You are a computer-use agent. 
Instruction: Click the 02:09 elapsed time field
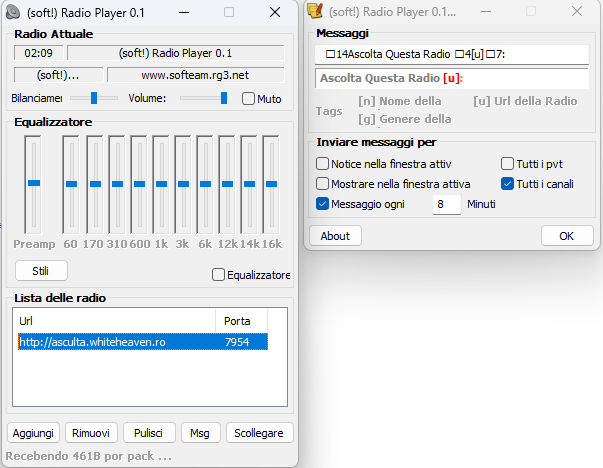coord(38,53)
